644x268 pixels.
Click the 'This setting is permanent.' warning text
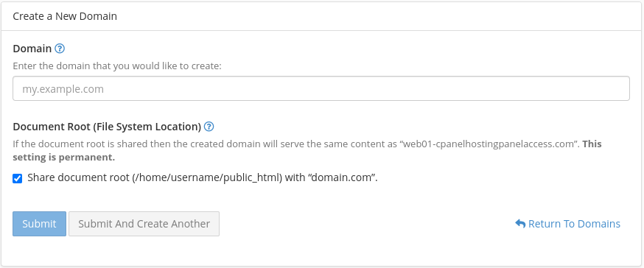(307, 151)
